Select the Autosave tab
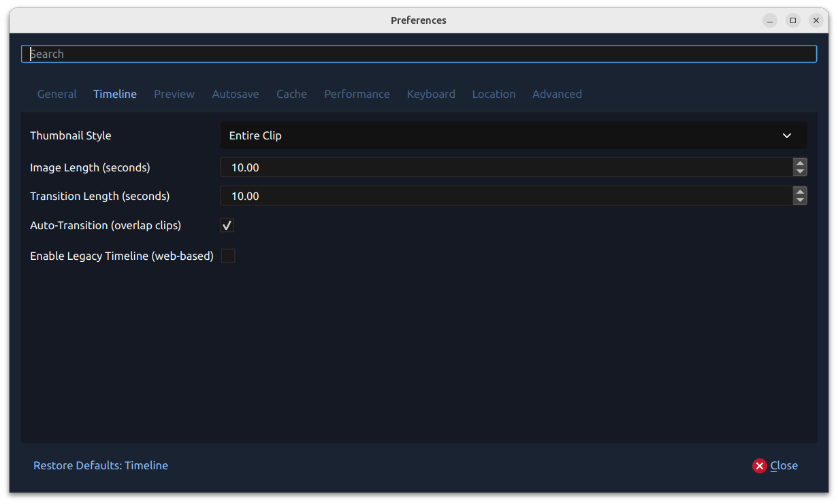 point(236,94)
